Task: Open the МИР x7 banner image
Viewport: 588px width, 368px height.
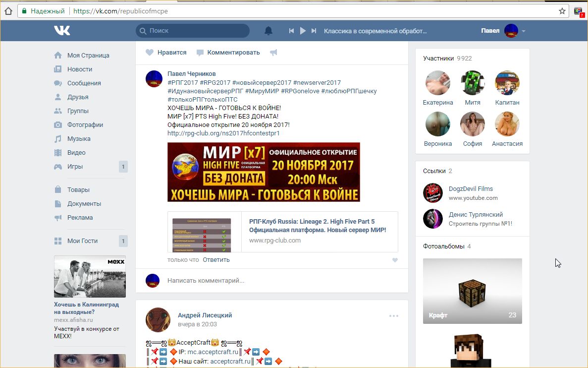Action: [264, 172]
